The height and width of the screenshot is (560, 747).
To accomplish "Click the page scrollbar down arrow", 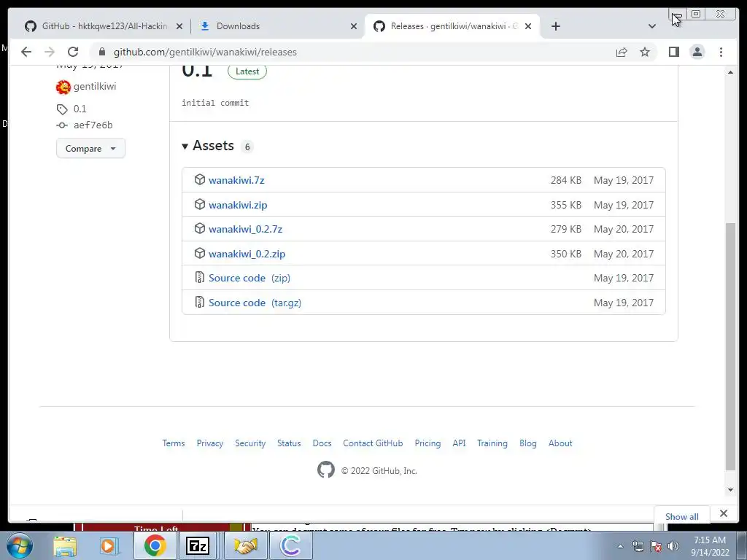I will click(x=730, y=489).
